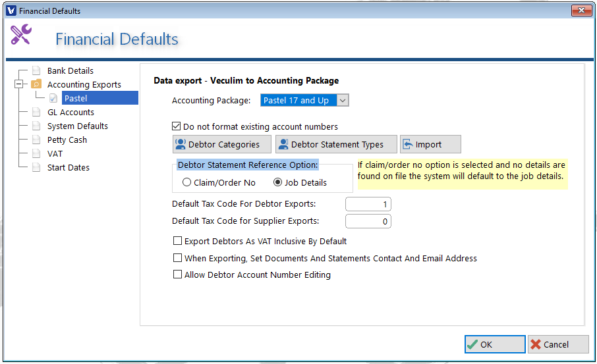
Task: Click the page icon beside GL Accounts
Action: 36,112
